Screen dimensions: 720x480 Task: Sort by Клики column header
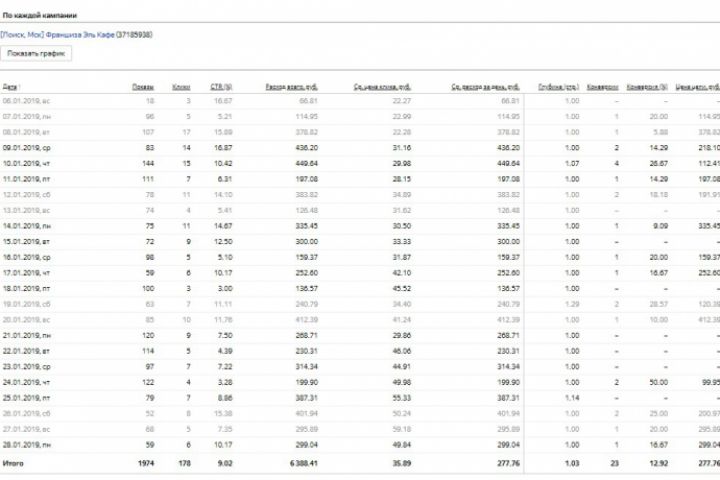(181, 87)
